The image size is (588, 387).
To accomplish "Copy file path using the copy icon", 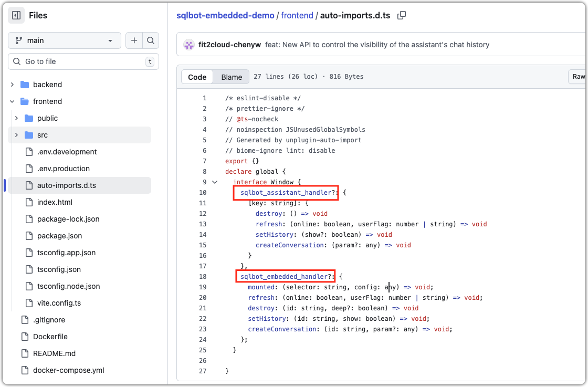I will pos(402,16).
